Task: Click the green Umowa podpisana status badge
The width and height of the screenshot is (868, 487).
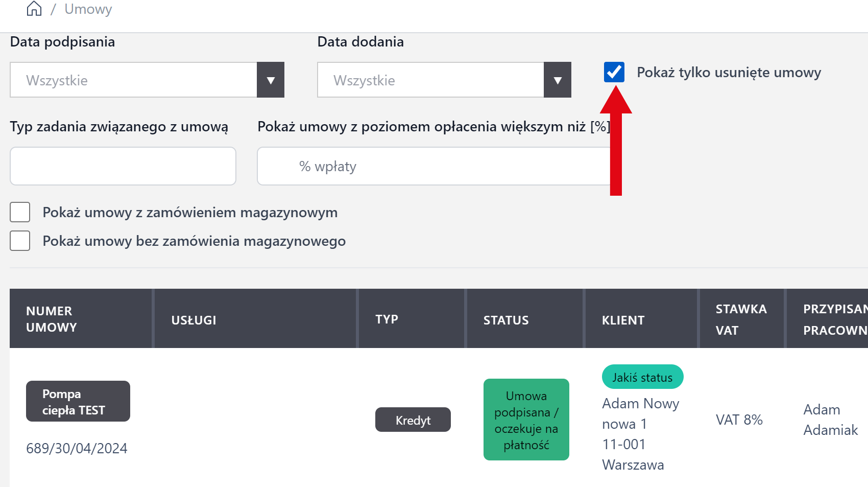Action: (526, 420)
